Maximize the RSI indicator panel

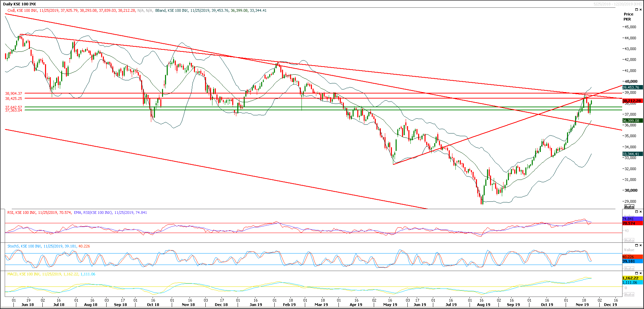point(636,212)
